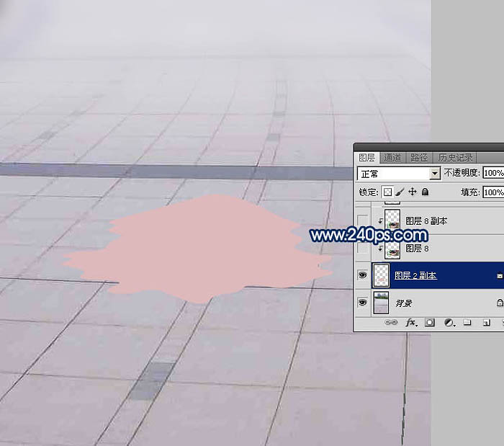
Task: Show the hidden 图层 8 副本 layer
Action: 363,220
